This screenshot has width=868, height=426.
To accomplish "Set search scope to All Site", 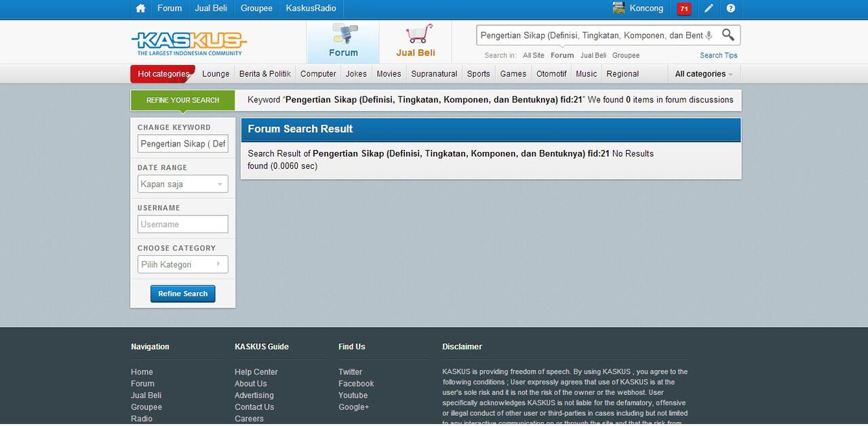I will tap(533, 56).
